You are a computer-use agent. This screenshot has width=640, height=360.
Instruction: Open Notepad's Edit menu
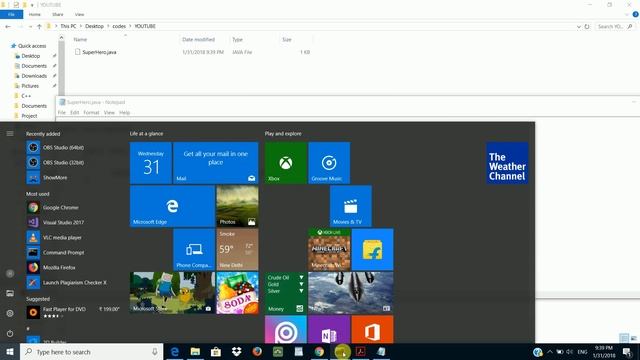coord(74,113)
